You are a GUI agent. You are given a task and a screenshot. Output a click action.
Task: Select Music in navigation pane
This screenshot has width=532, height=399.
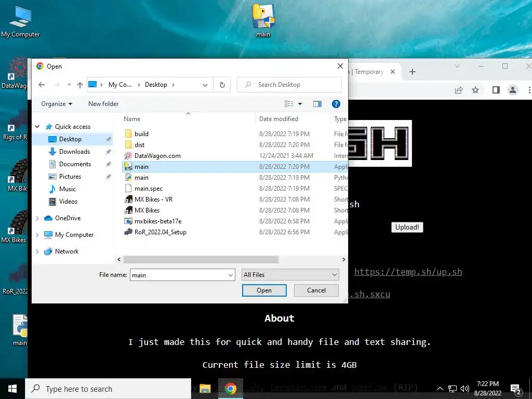(x=67, y=189)
